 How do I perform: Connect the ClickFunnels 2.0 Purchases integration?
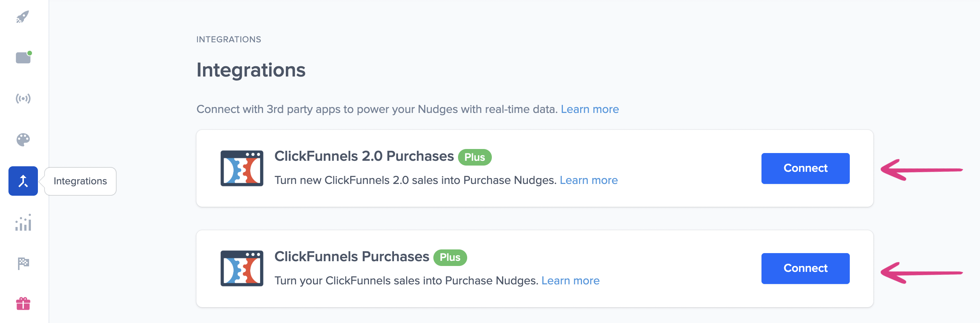click(805, 168)
